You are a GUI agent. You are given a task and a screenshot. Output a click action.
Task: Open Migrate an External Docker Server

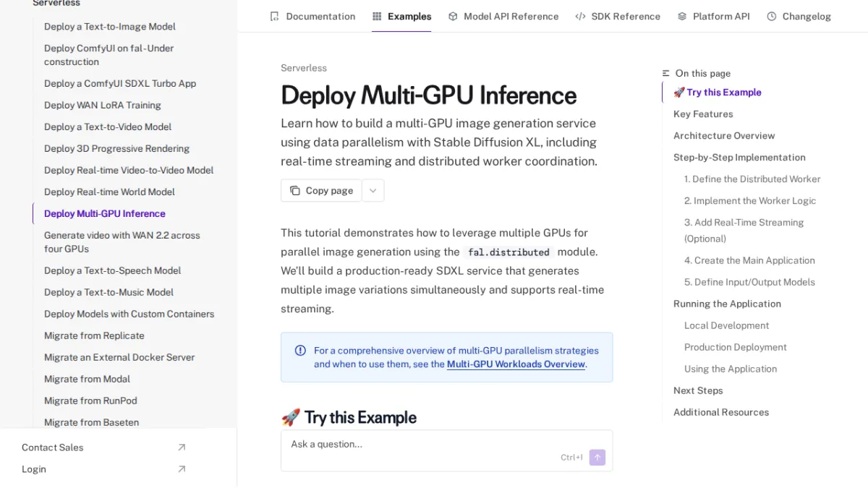pos(119,357)
